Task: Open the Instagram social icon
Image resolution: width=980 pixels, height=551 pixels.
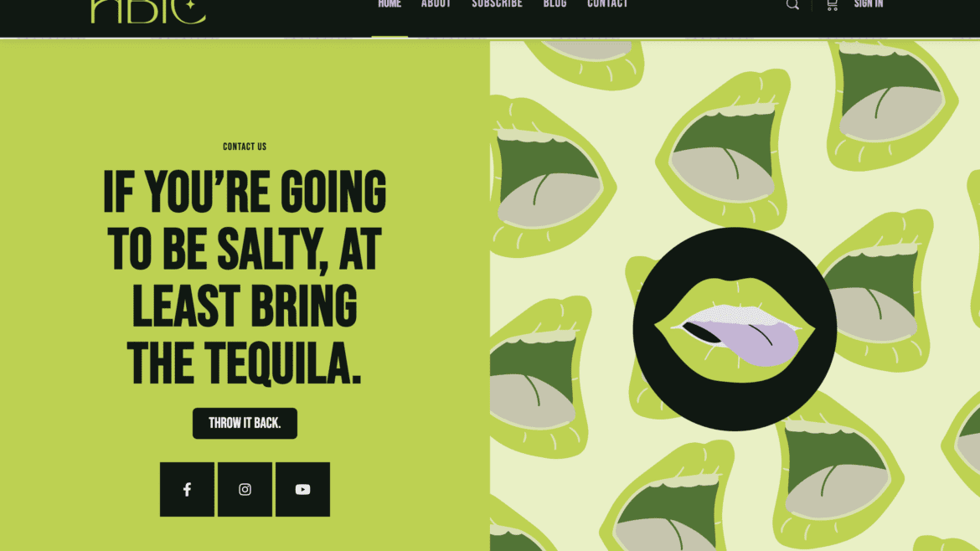Action: [245, 489]
